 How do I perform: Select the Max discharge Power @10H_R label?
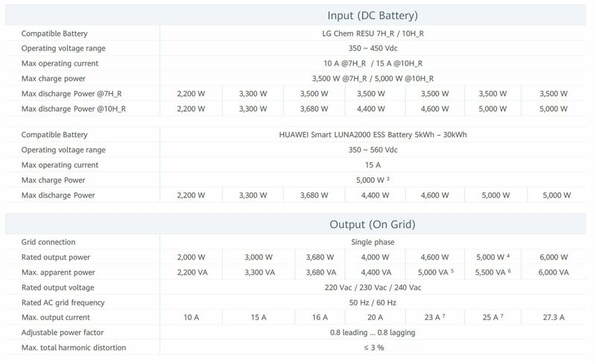point(74,109)
